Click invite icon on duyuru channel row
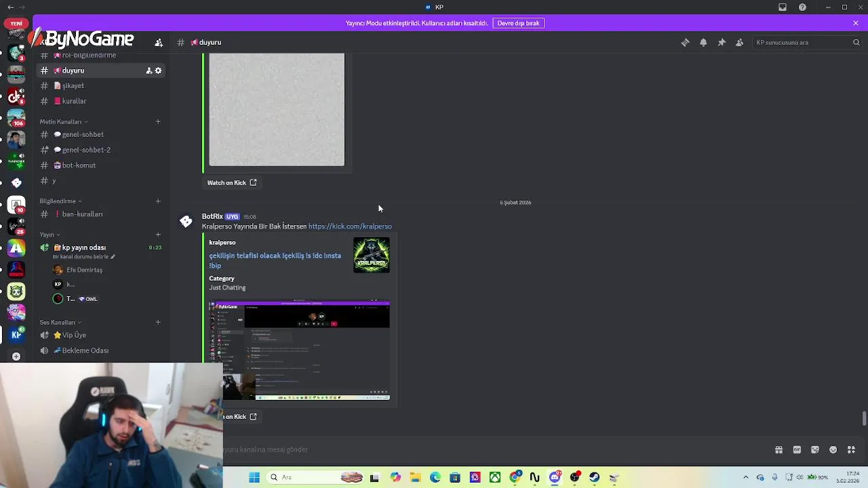868x488 pixels. pyautogui.click(x=149, y=70)
